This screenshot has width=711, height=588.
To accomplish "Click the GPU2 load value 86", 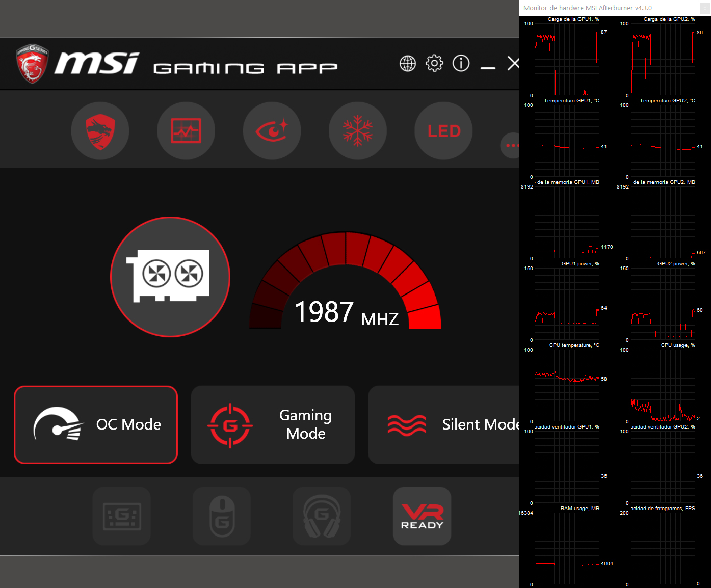I will click(x=700, y=33).
